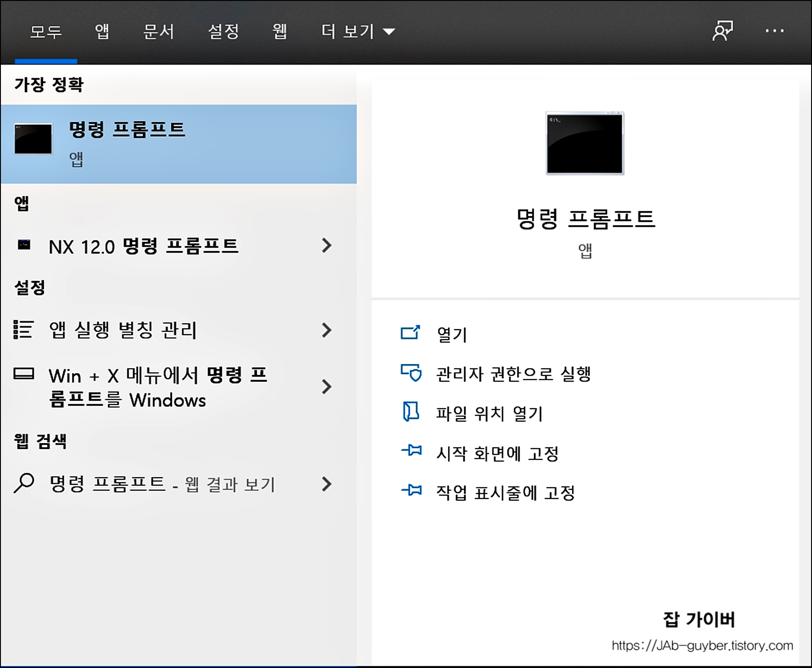The width and height of the screenshot is (812, 668).
Task: Click the shield icon for 관리자 권한으로 실행
Action: pos(411,373)
